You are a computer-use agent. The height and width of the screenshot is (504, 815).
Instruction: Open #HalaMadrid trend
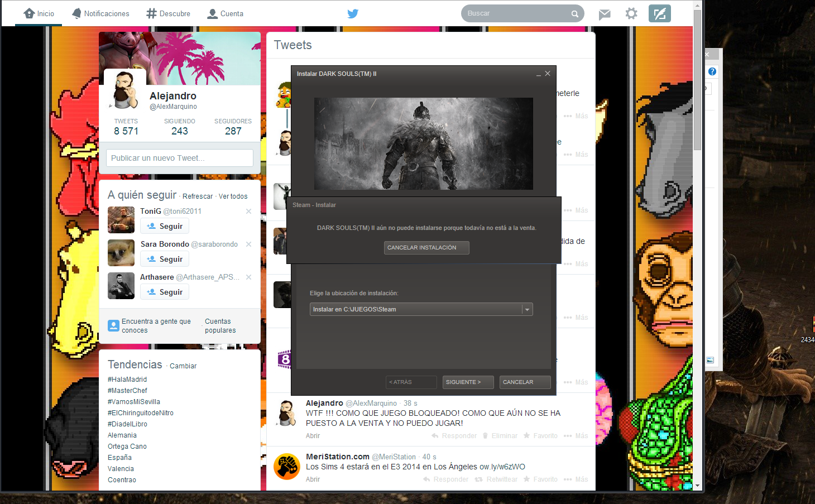pyautogui.click(x=127, y=380)
